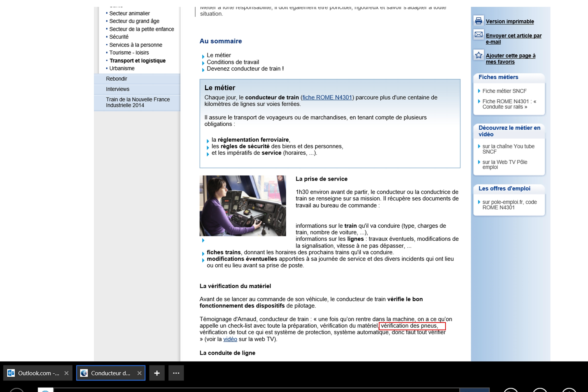Viewport: 588px width, 392px height.
Task: Click the star favorites icon
Action: click(x=478, y=55)
